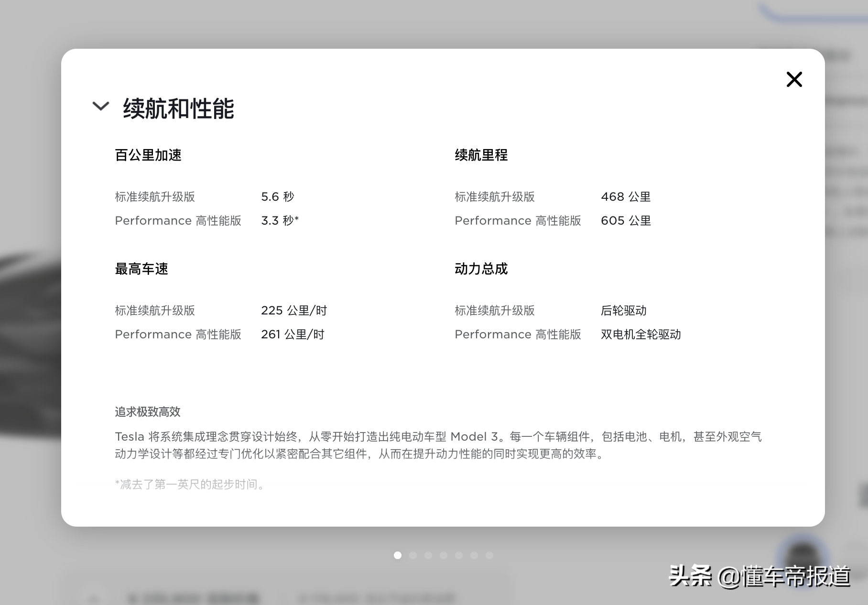Viewport: 868px width, 605px height.
Task: Close the specs modal with the X
Action: click(794, 79)
